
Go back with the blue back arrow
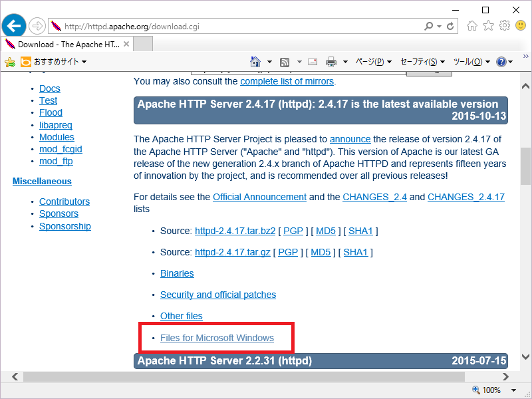[x=13, y=26]
